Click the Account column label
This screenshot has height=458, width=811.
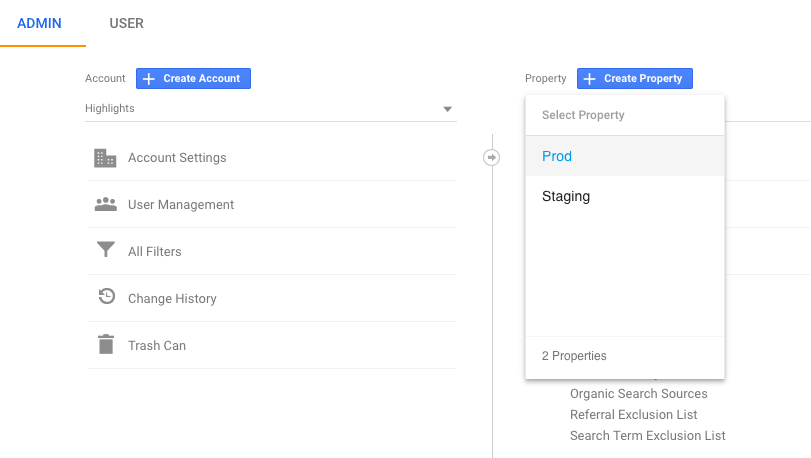105,79
